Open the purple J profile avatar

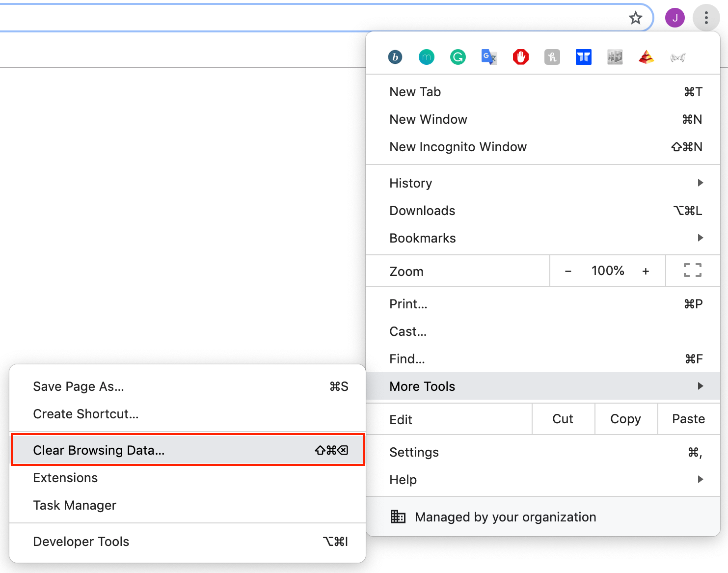coord(675,18)
